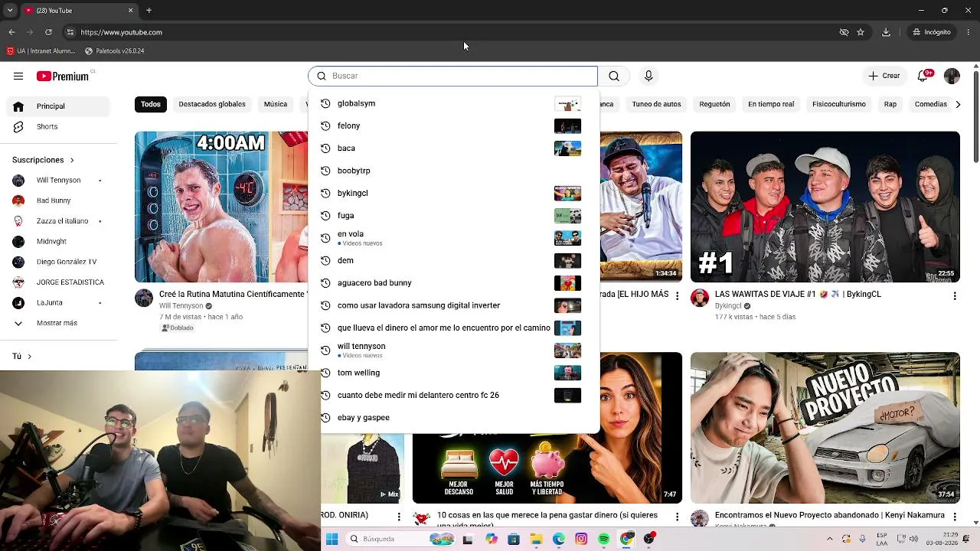Open the browser downloads icon
The height and width of the screenshot is (551, 980).
[x=886, y=32]
